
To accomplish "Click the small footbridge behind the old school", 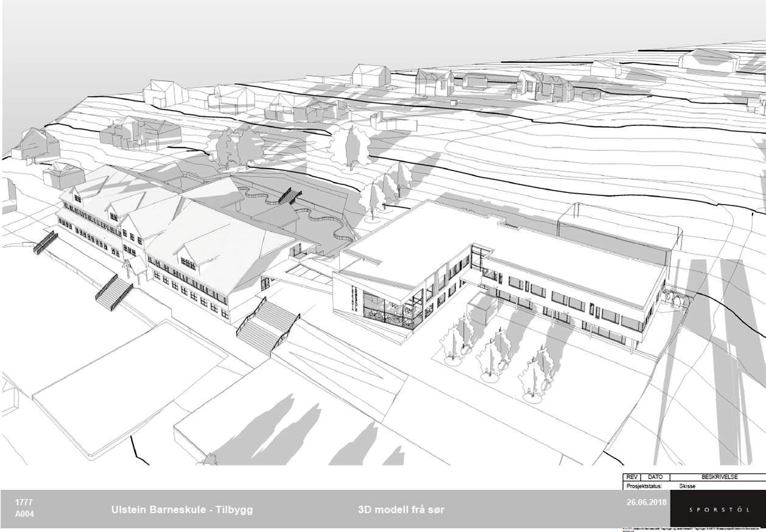I will (290, 195).
